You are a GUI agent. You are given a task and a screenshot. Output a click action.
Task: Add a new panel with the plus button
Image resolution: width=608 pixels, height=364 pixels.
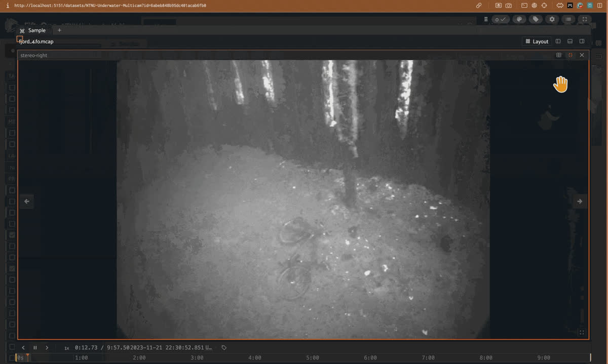[x=59, y=30]
